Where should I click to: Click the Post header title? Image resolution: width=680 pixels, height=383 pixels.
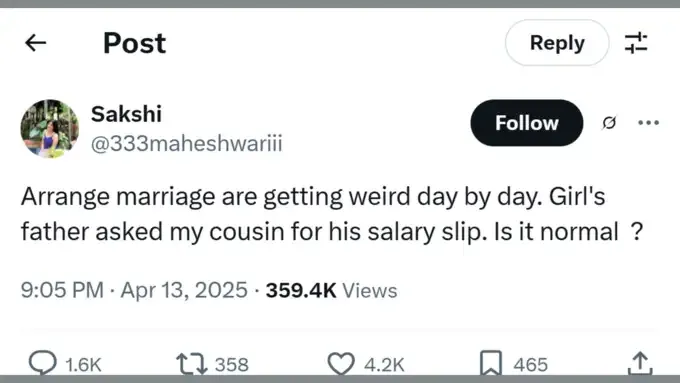(134, 43)
